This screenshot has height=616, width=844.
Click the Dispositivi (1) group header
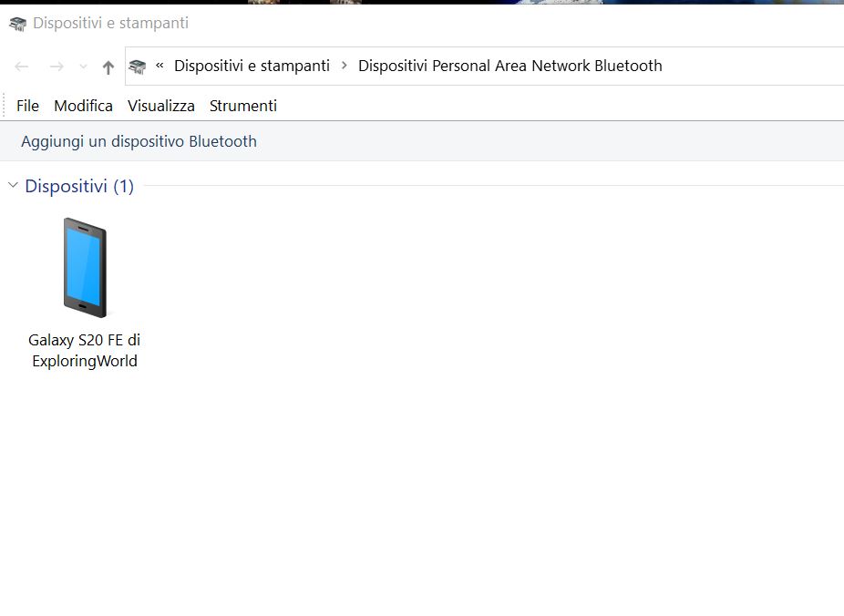[79, 186]
